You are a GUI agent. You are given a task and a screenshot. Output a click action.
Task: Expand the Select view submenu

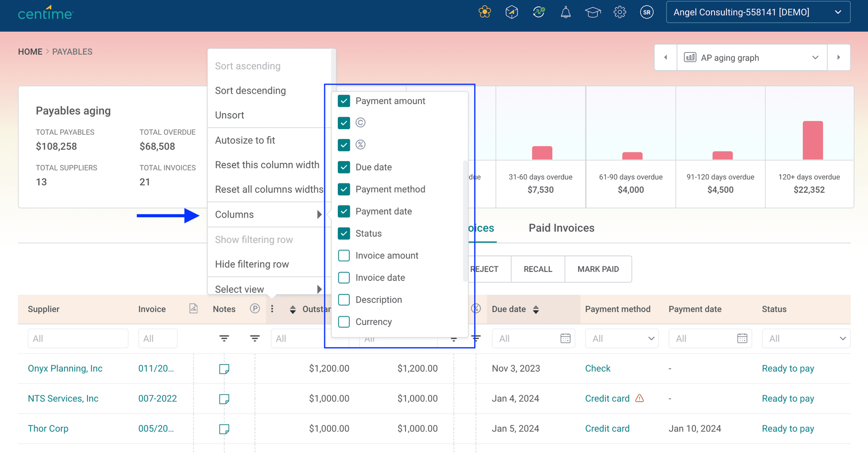269,289
